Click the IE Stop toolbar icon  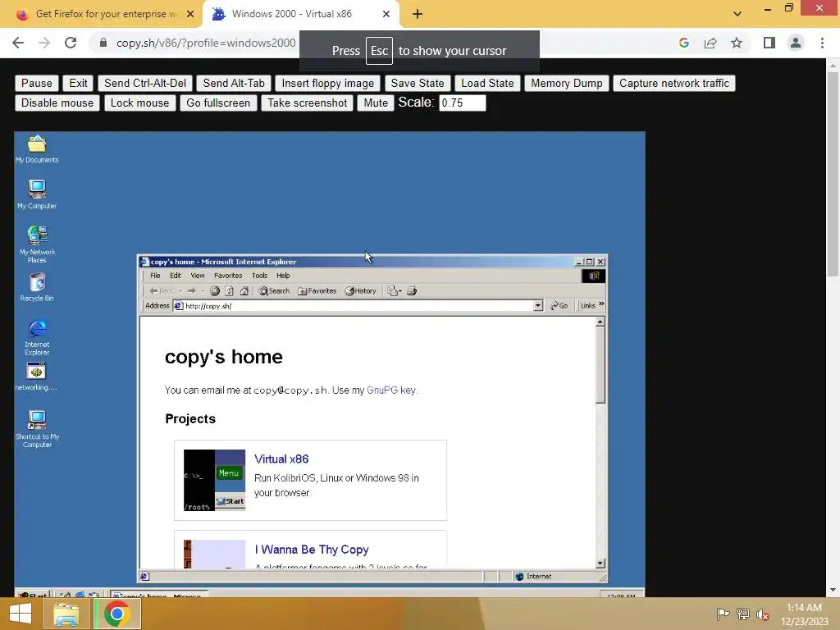215,291
